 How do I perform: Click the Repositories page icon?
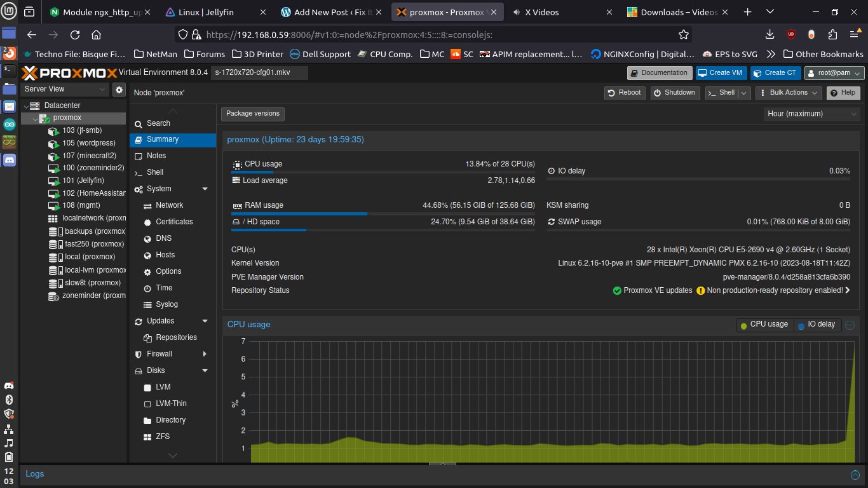(x=147, y=337)
